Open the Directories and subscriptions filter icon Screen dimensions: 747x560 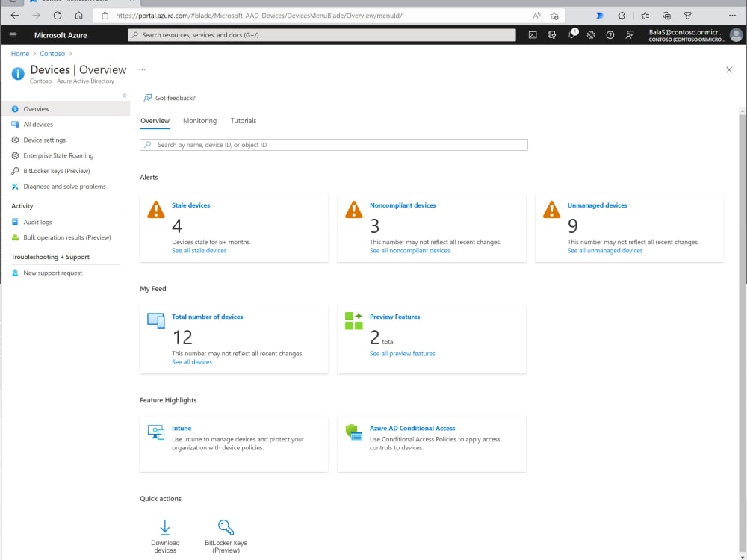click(x=552, y=35)
